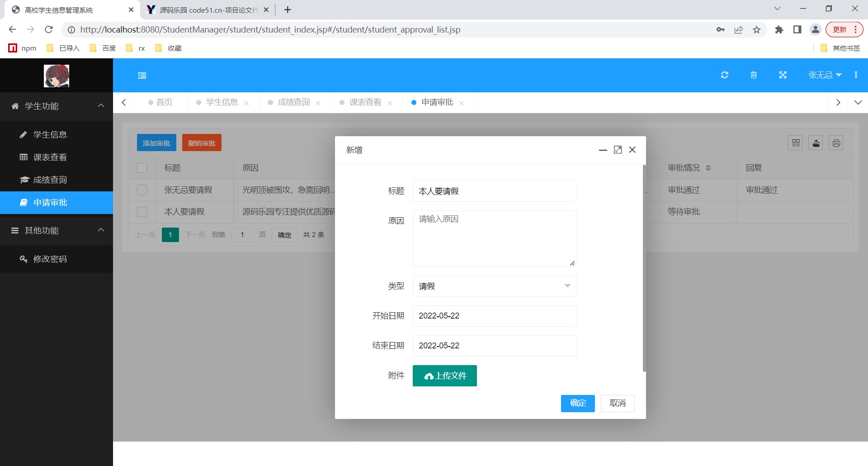Click the print icon above table

pos(836,143)
